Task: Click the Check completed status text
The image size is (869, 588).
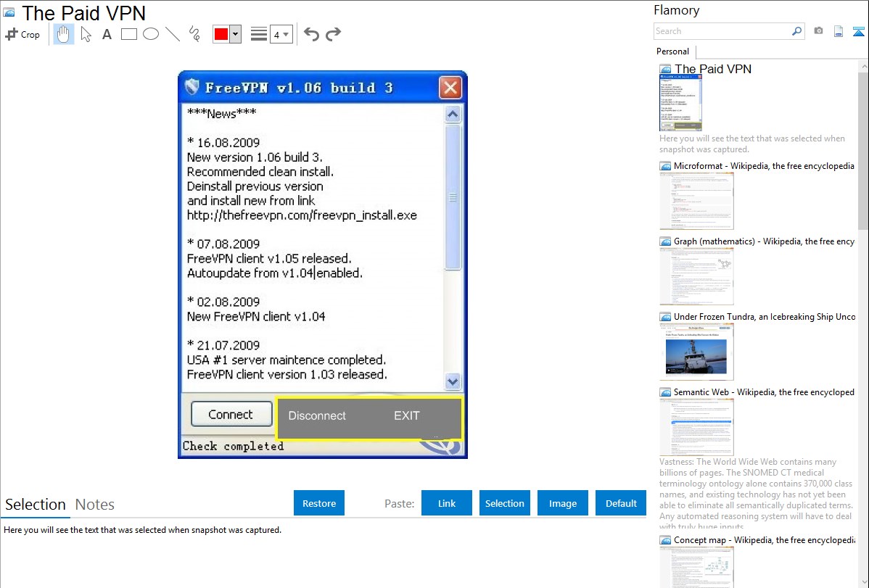Action: point(234,446)
